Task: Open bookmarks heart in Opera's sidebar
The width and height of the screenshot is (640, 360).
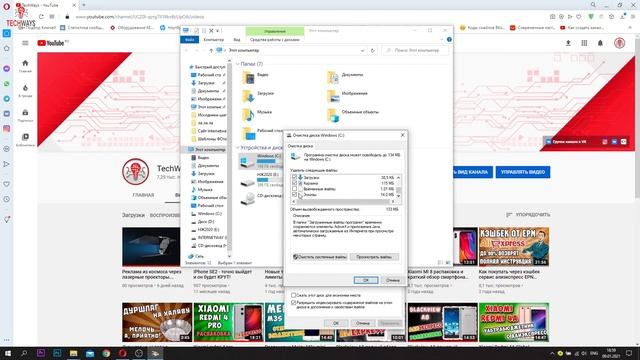Action: [x=7, y=184]
